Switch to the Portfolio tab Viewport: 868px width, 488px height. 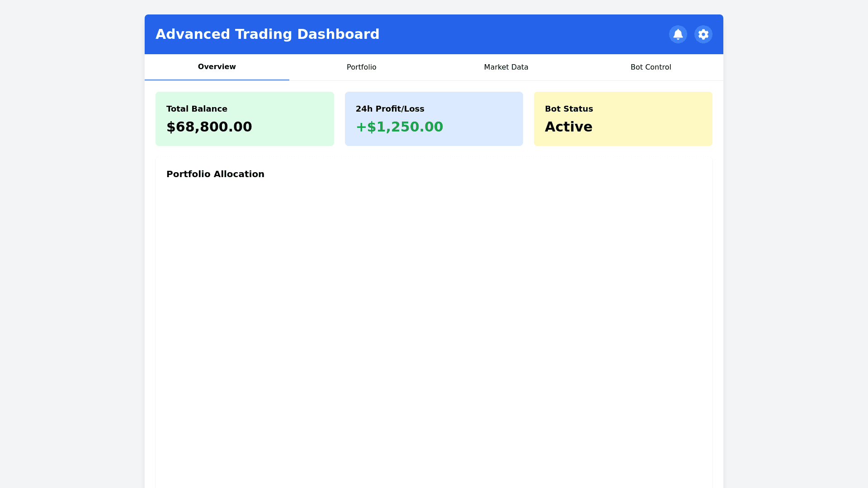[361, 67]
